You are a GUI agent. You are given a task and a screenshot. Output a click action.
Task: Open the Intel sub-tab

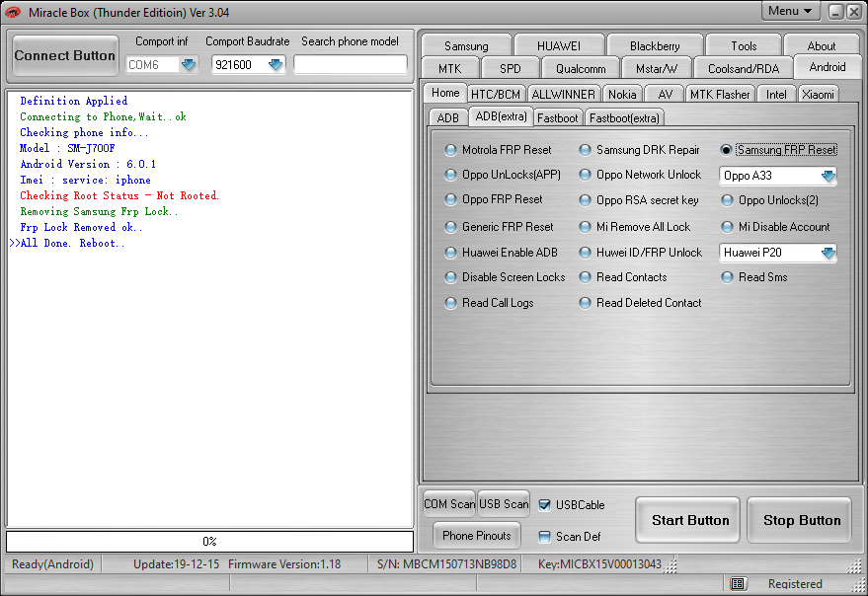[x=776, y=95]
